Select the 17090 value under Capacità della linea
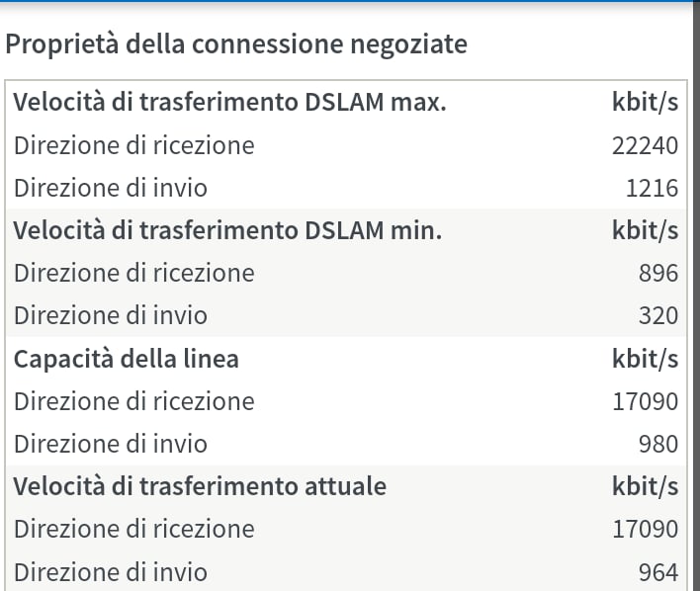700x591 pixels. click(x=645, y=401)
